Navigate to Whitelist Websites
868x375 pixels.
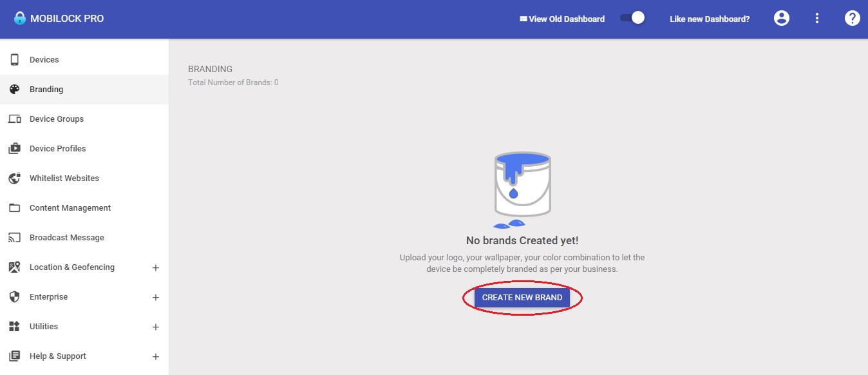[x=84, y=178]
